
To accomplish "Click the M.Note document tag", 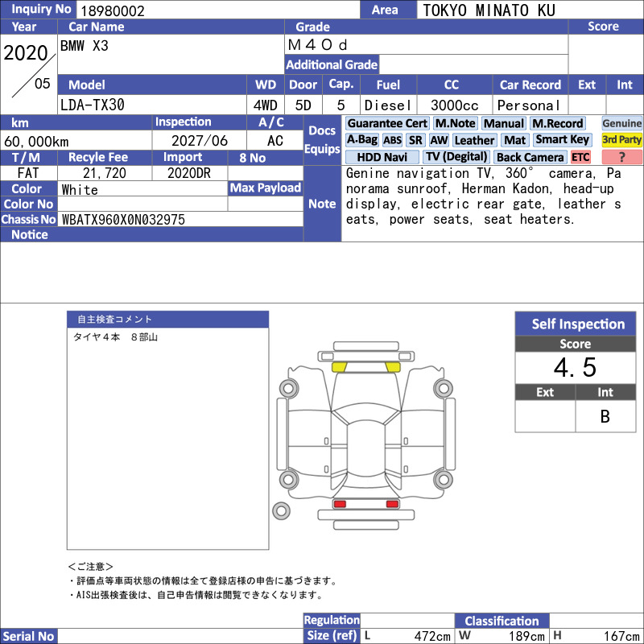I will click(455, 123).
